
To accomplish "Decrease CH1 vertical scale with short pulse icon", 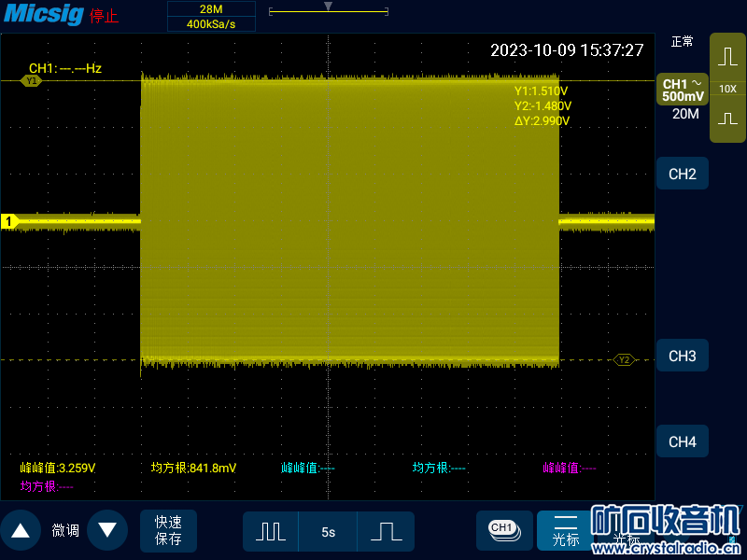I will pos(727,119).
